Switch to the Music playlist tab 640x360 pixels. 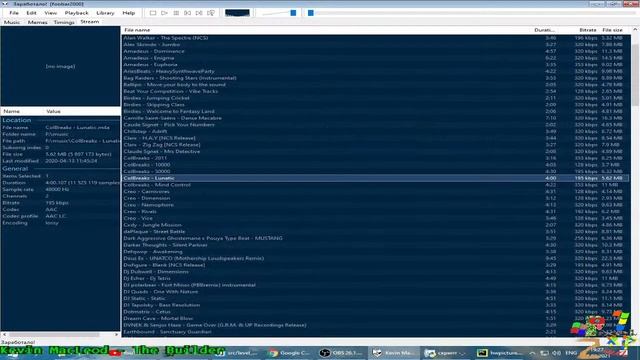tap(12, 22)
